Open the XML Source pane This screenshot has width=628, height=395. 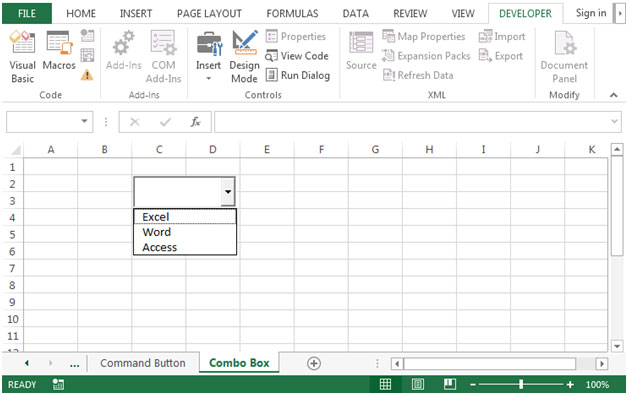[361, 50]
